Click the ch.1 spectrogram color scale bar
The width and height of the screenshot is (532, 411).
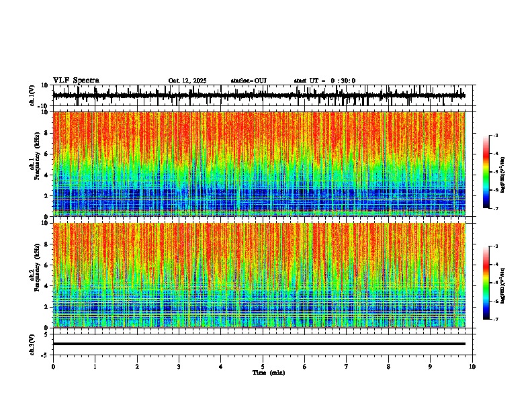(x=486, y=171)
